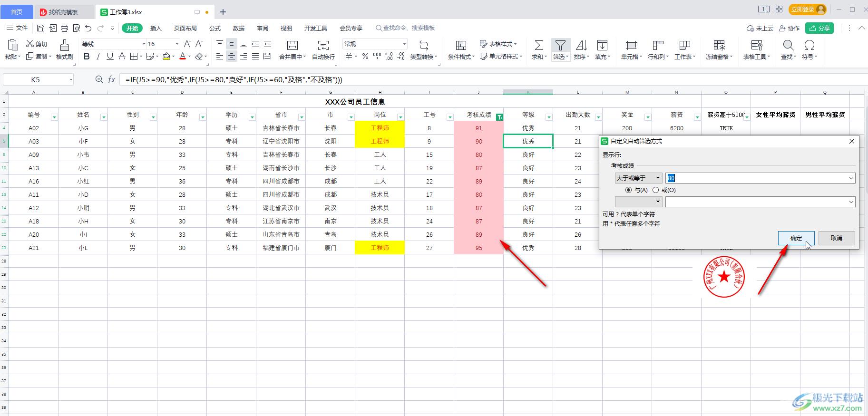Screen dimensions: 868x416
Task: Close the 自定义自动筛选方式 dialog
Action: click(x=852, y=141)
